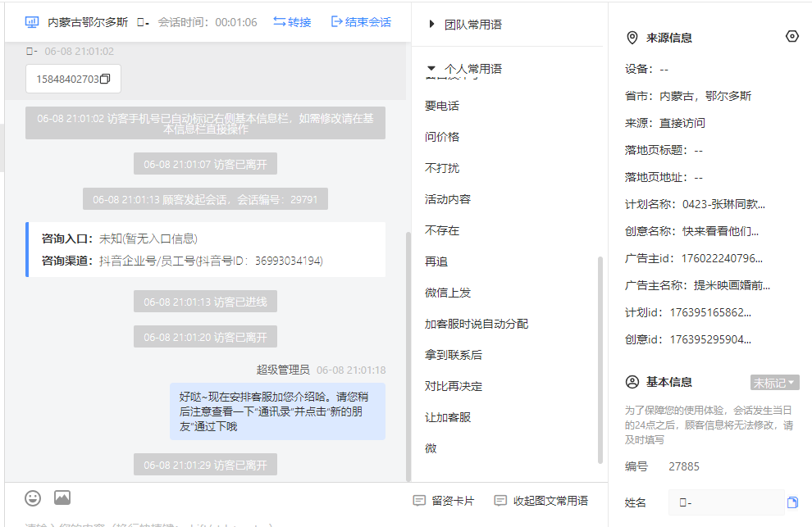The image size is (812, 527).
Task: Select the quick phrase 不打扰
Action: click(442, 168)
